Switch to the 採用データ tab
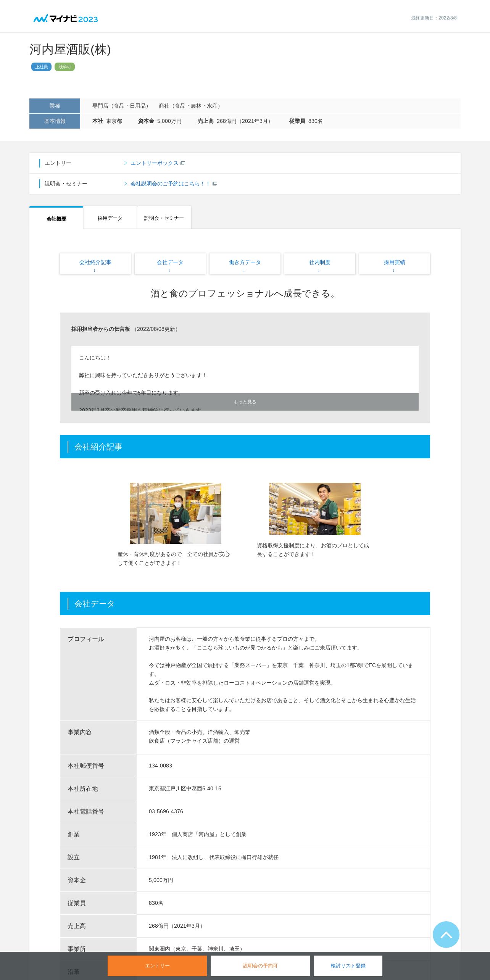Viewport: 490px width, 980px height. (x=110, y=218)
